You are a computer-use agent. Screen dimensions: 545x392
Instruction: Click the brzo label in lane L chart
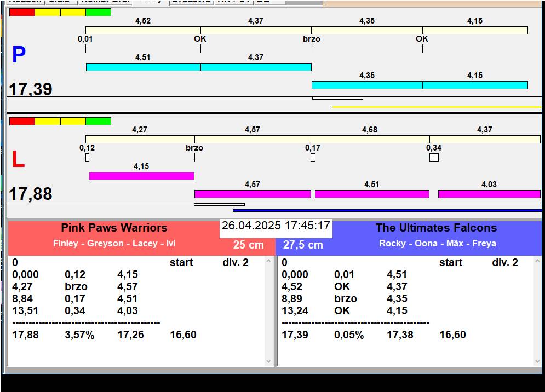[x=194, y=148]
